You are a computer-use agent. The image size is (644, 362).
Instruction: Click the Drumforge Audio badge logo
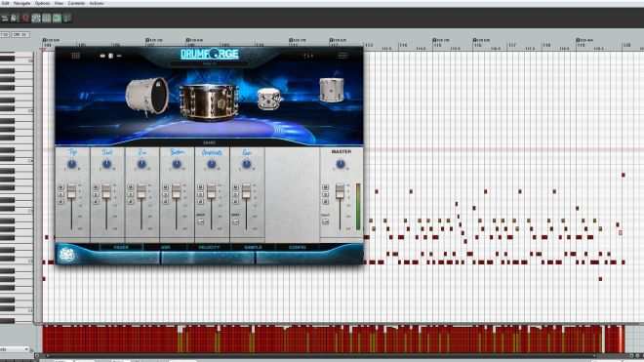click(66, 255)
